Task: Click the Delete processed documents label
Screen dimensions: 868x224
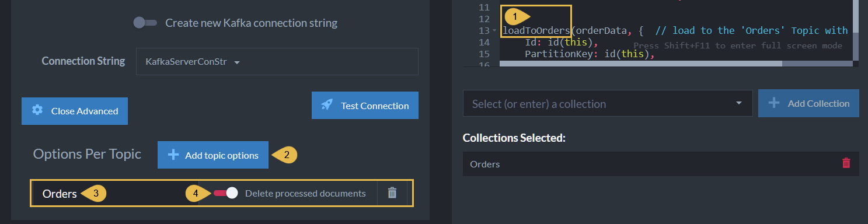Action: point(305,193)
